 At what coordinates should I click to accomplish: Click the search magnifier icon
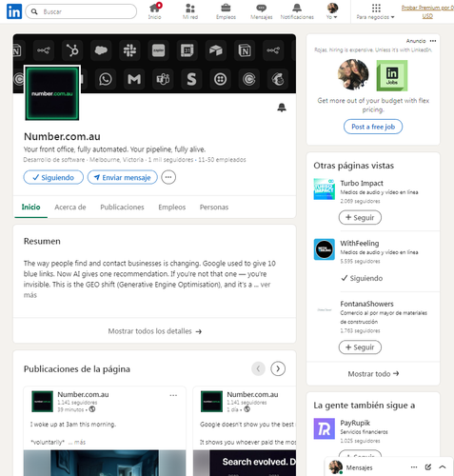point(34,11)
